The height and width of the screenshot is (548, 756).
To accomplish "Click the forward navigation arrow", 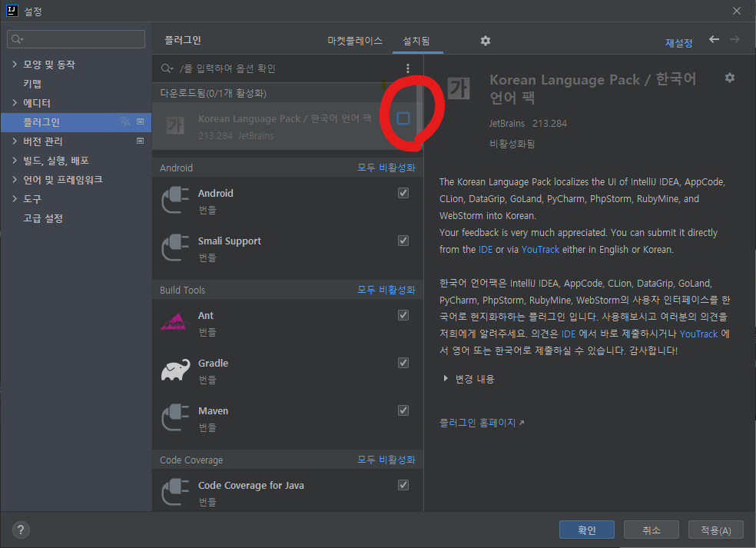I will 734,39.
